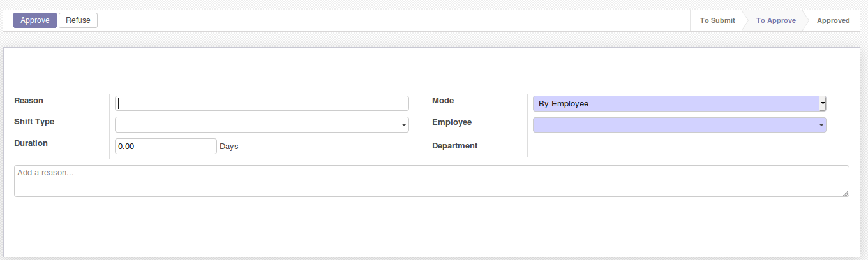Click the text area resize grip icon
Image resolution: width=868 pixels, height=260 pixels.
click(846, 193)
